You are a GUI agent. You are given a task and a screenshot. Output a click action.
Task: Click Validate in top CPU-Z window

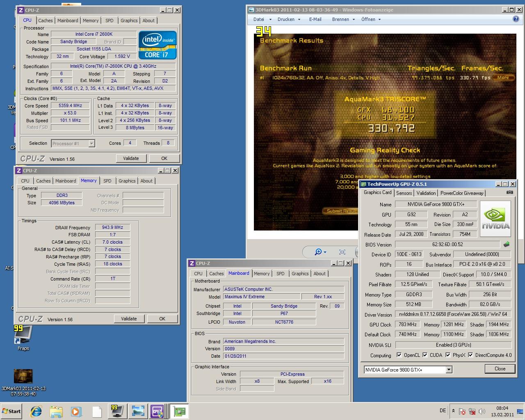coord(131,158)
